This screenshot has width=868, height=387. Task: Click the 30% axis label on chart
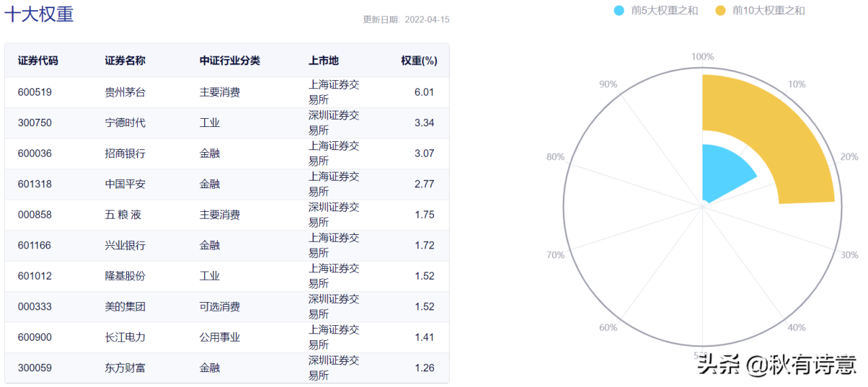(x=849, y=255)
